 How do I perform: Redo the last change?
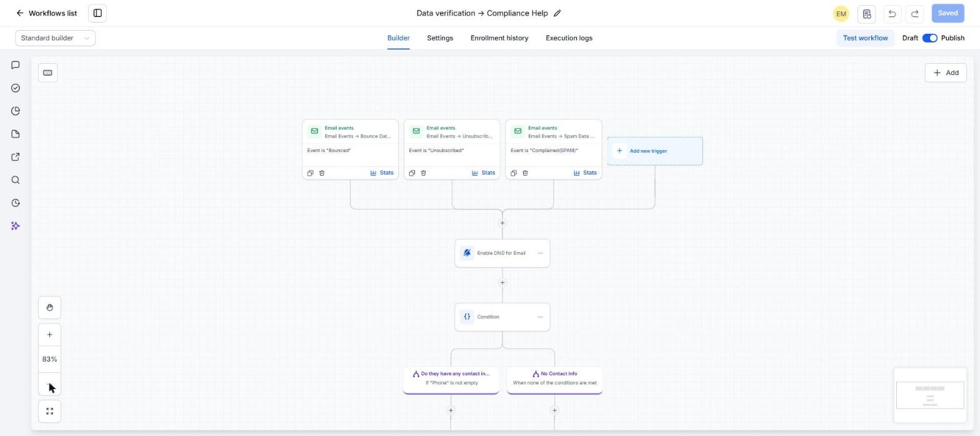coord(915,13)
